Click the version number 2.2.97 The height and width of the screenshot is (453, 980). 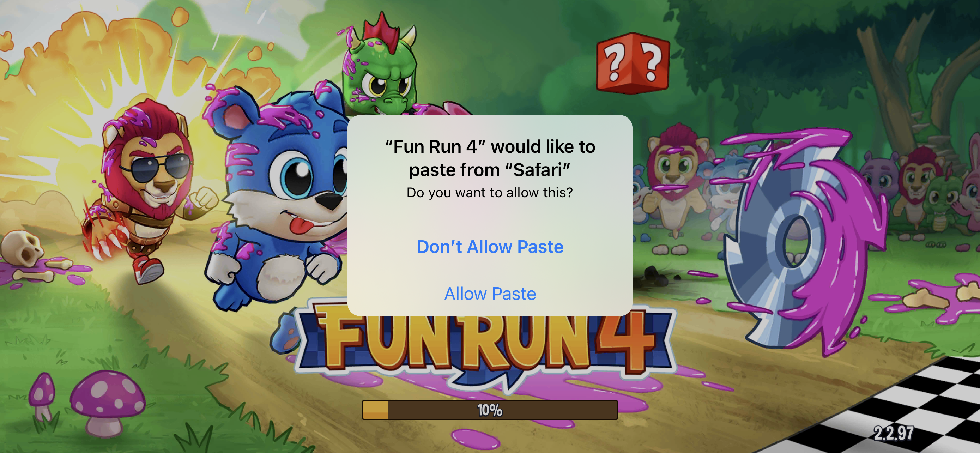(893, 433)
